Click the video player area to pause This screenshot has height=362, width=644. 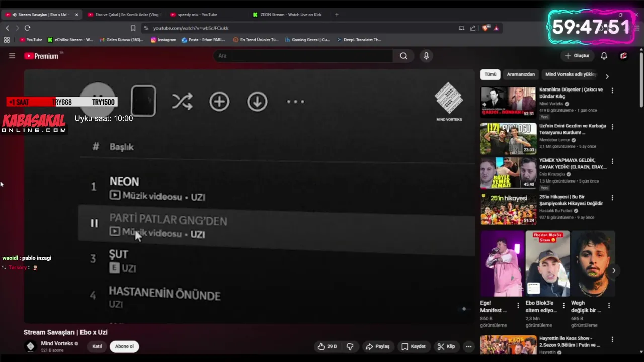tap(249, 196)
